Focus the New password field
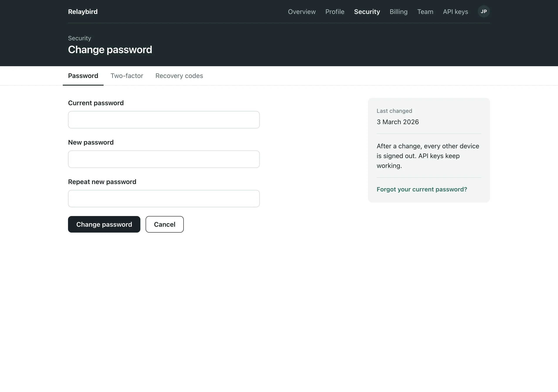 pyautogui.click(x=164, y=159)
